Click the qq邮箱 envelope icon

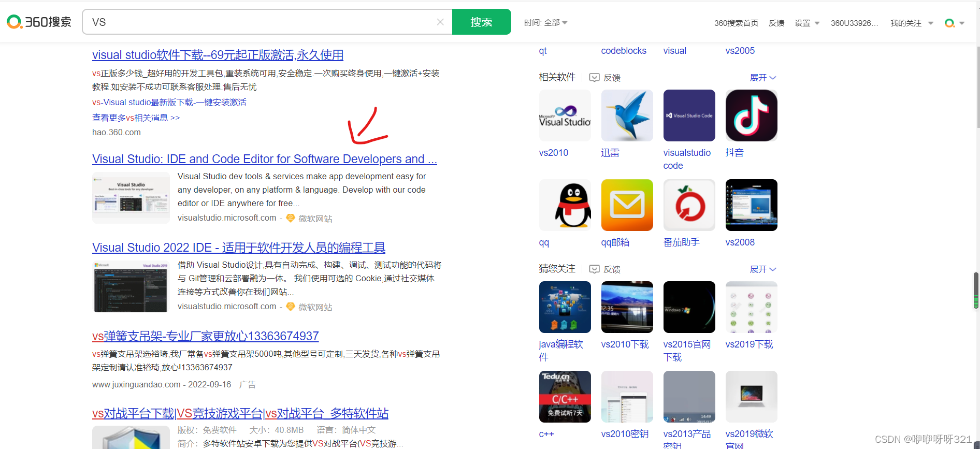pyautogui.click(x=627, y=205)
